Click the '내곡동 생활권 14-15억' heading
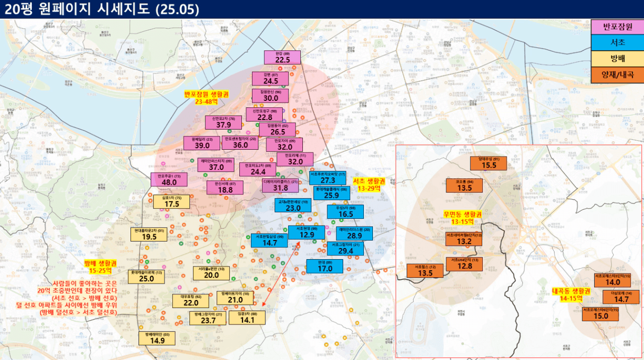644x360 pixels. click(571, 295)
